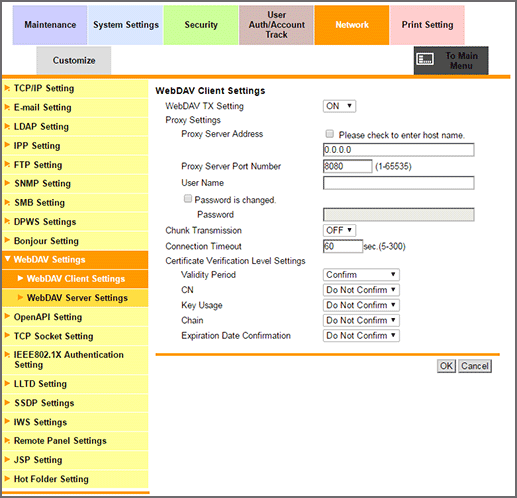The height and width of the screenshot is (498, 517).
Task: Enable the host name entry checkbox
Action: [330, 134]
